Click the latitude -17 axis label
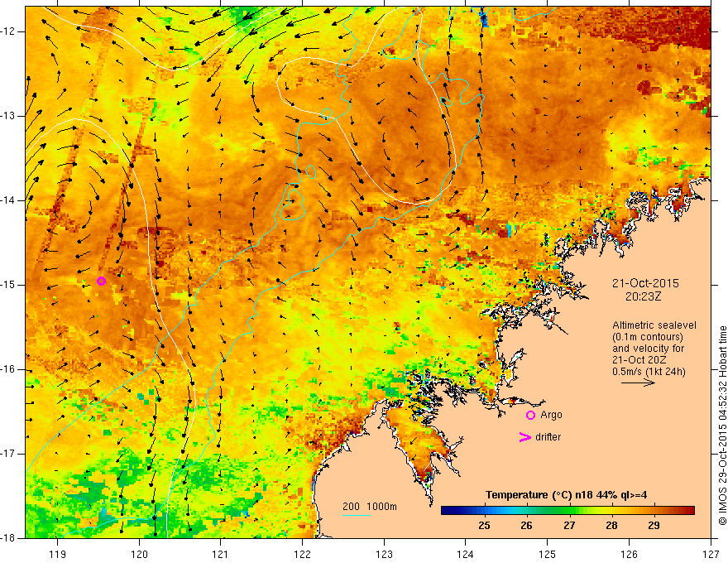This screenshot has width=728, height=563. 9,454
